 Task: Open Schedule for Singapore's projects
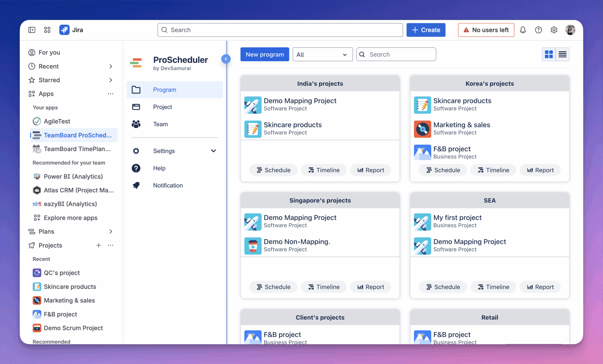pyautogui.click(x=273, y=287)
